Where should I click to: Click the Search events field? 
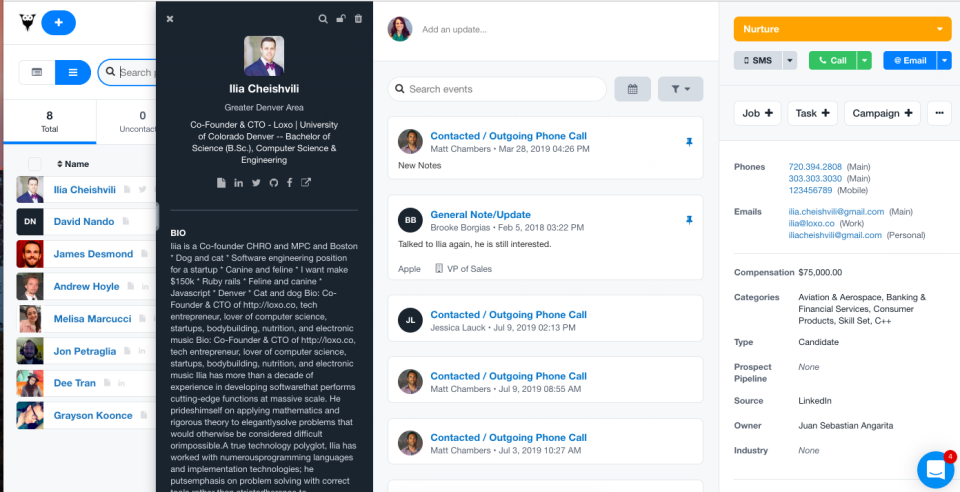coord(497,89)
